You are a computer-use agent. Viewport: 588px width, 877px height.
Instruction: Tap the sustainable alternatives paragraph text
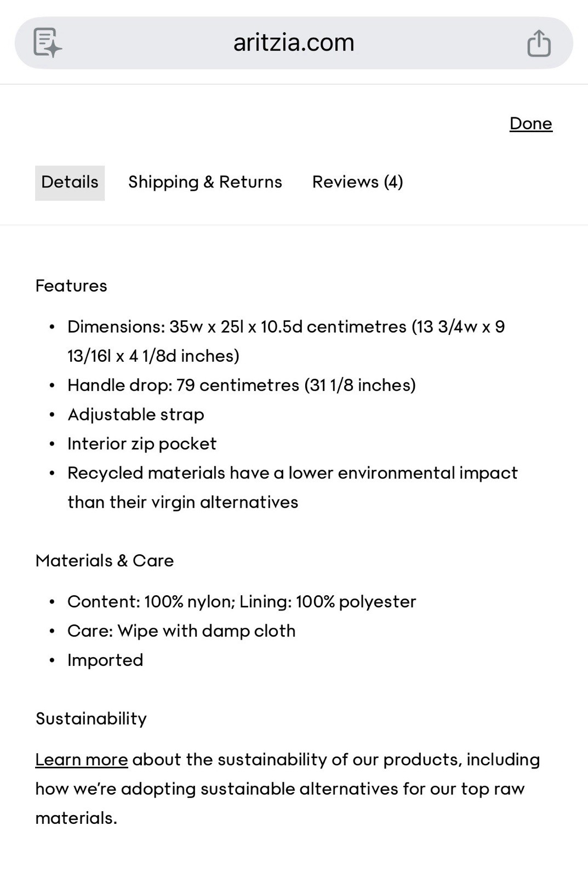point(288,789)
